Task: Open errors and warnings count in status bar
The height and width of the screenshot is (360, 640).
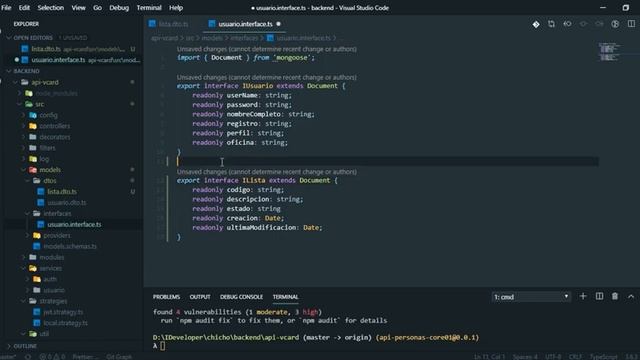Action: pyautogui.click(x=52, y=356)
